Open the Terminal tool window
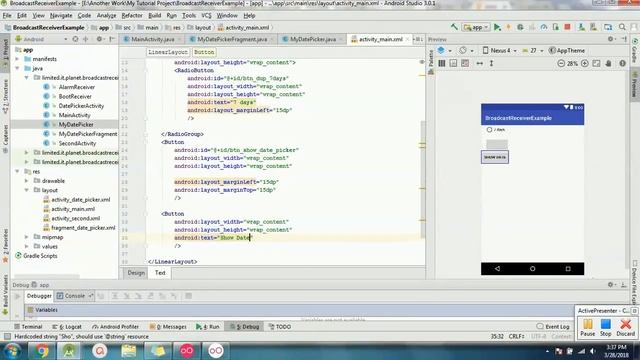This screenshot has height=360, width=640. pos(28,327)
